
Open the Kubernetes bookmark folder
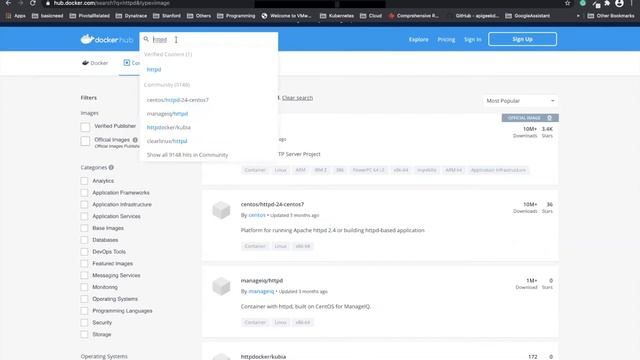click(x=337, y=16)
